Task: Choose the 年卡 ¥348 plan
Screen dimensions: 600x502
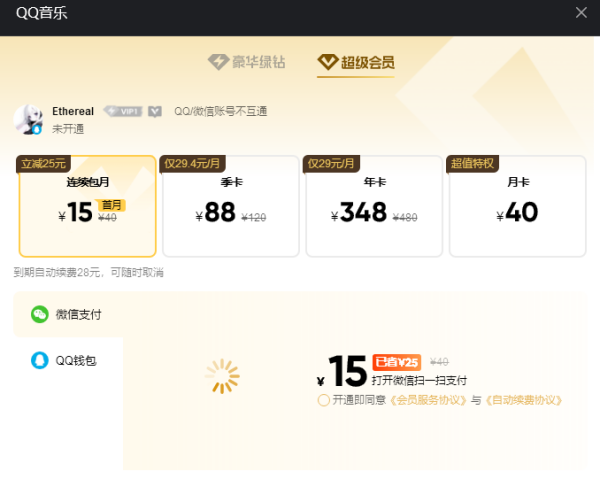Action: 373,206
